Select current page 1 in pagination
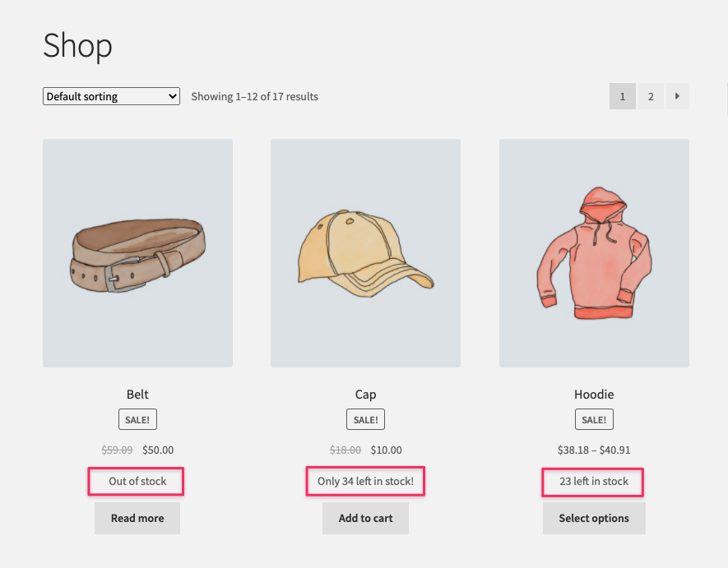 tap(622, 96)
